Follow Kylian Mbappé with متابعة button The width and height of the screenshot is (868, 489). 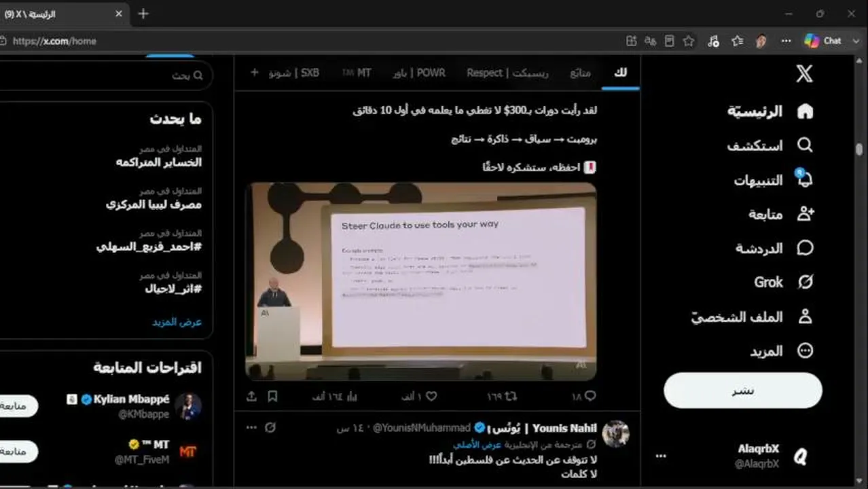[14, 405]
